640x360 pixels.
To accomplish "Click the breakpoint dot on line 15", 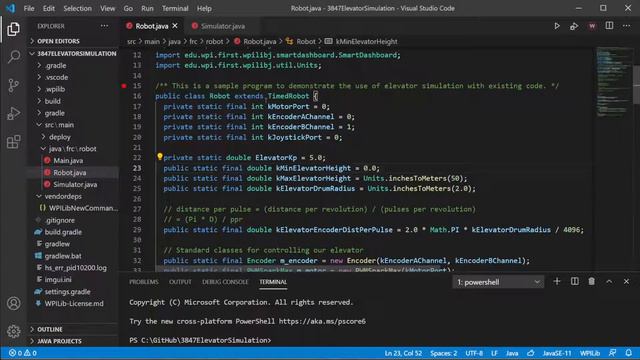I will pyautogui.click(x=124, y=86).
